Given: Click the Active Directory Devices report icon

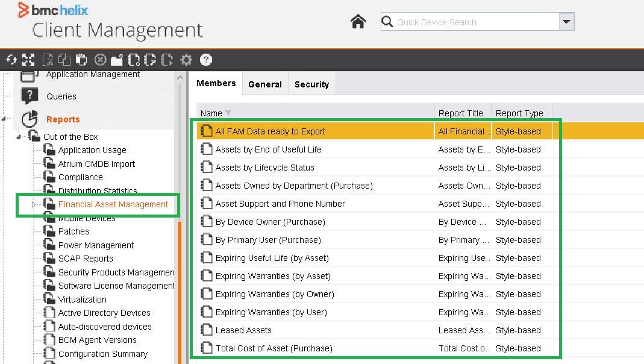Looking at the screenshot, I should (49, 313).
